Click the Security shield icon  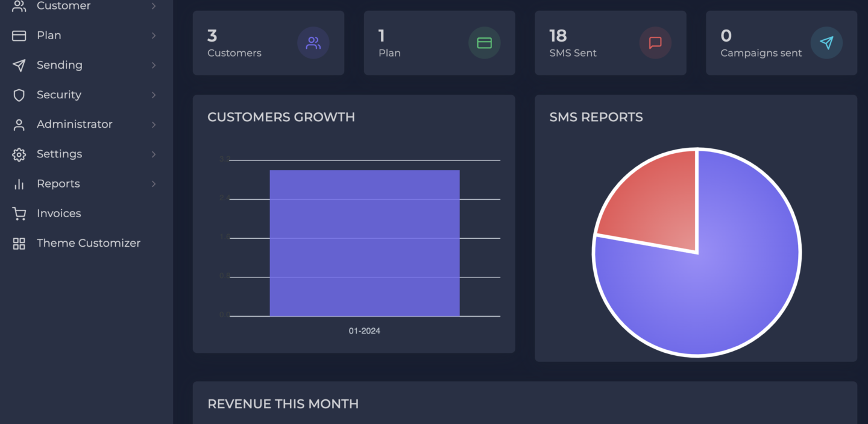[x=19, y=95]
